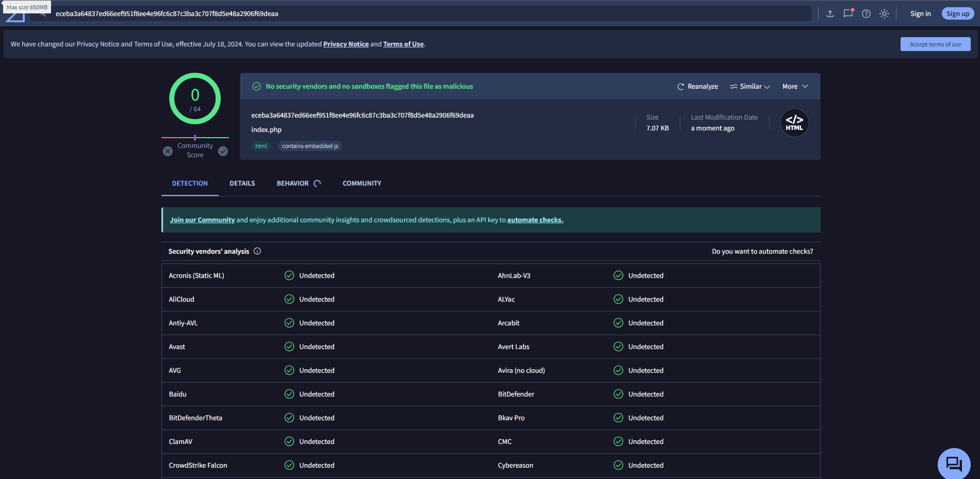Click the Bkav Pro vendor name
The height and width of the screenshot is (479, 980).
[511, 418]
